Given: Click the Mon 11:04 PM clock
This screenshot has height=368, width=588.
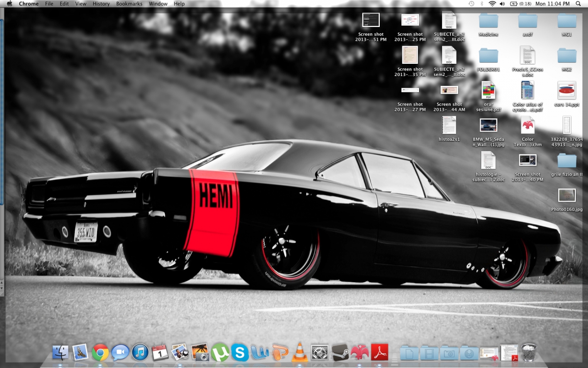Looking at the screenshot, I should click(x=553, y=3).
